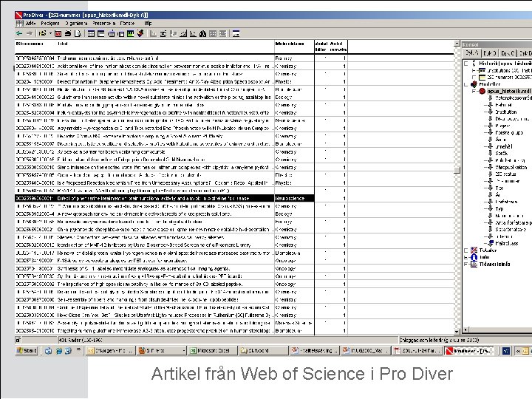This screenshot has height=399, width=532.
Task: Select the Forskargrupp dimension in tree
Action: pyautogui.click(x=509, y=133)
